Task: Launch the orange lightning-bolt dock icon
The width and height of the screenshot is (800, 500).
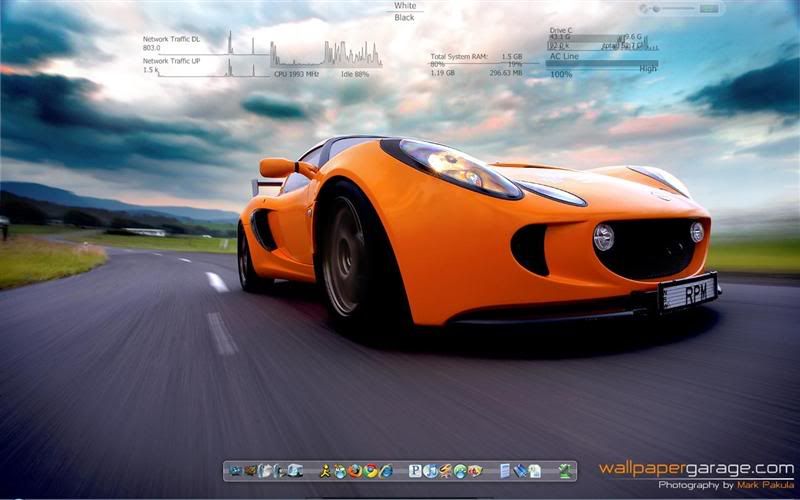Action: tap(445, 471)
